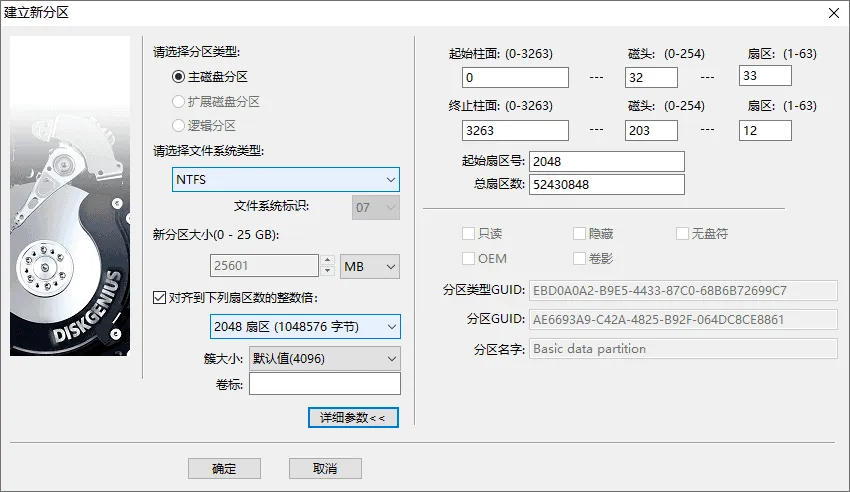Click the 终止柱面 field with 3263
This screenshot has width=850, height=492.
(516, 131)
